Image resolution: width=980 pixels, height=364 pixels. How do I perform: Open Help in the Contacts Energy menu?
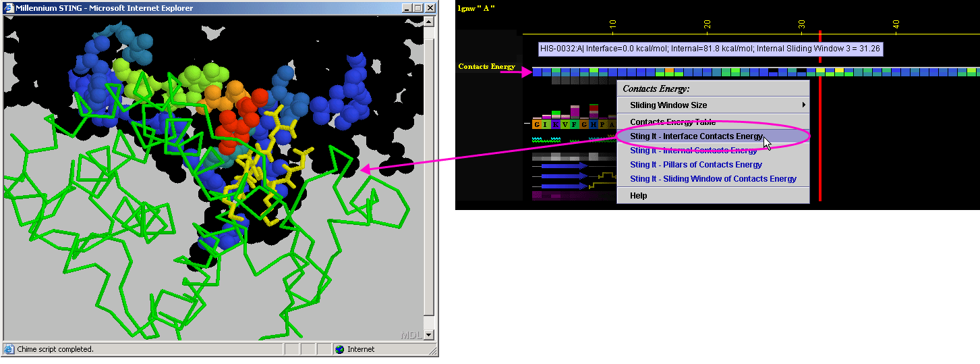point(714,196)
